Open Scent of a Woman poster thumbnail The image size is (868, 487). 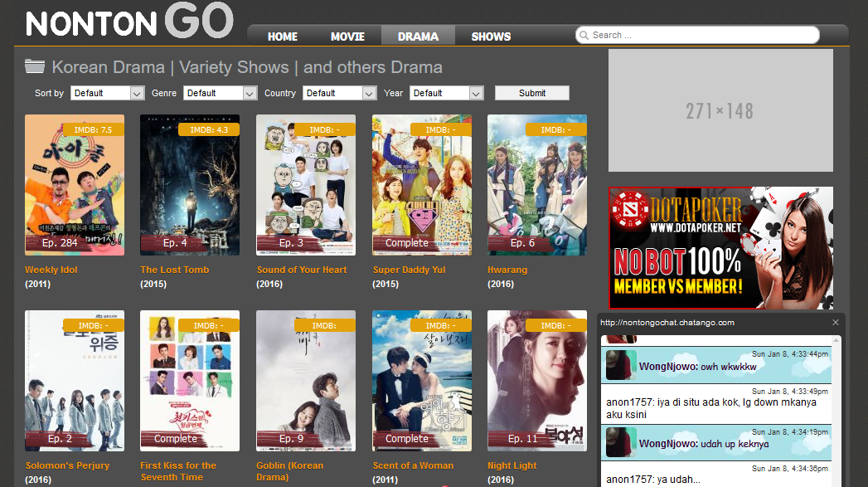click(x=422, y=381)
